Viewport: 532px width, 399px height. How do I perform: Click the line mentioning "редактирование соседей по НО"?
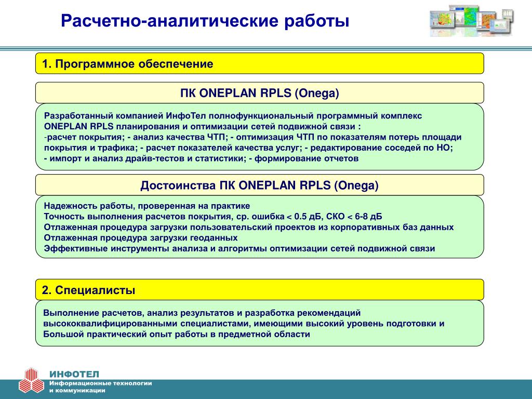[x=249, y=148]
